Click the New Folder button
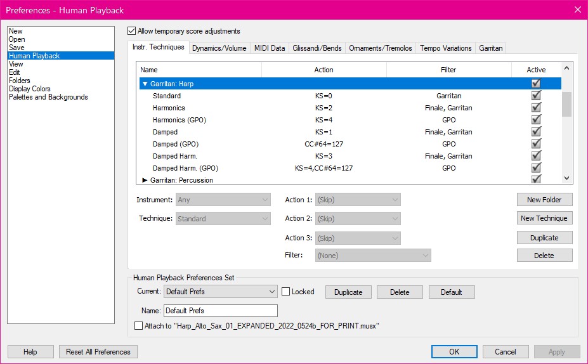The width and height of the screenshot is (588, 364). (x=544, y=200)
